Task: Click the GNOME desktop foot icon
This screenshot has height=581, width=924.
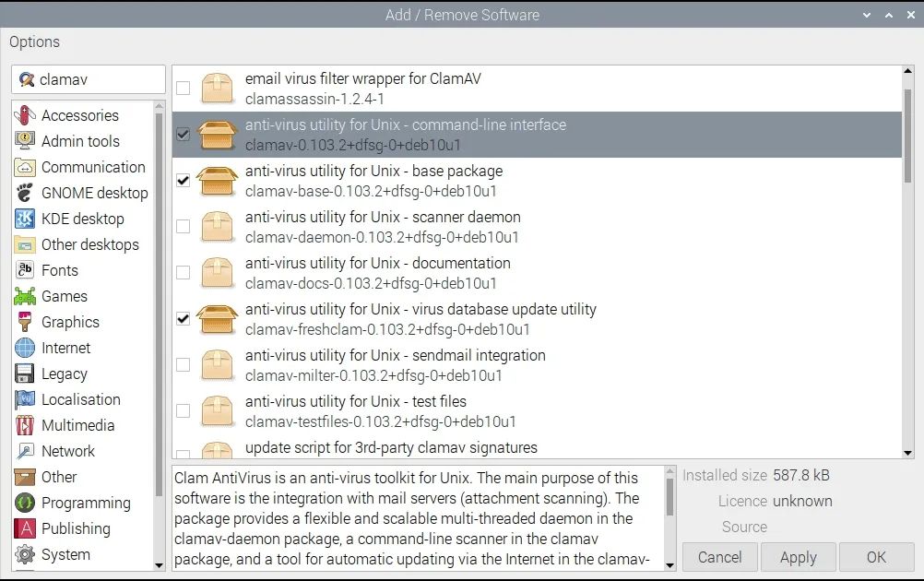Action: point(25,193)
